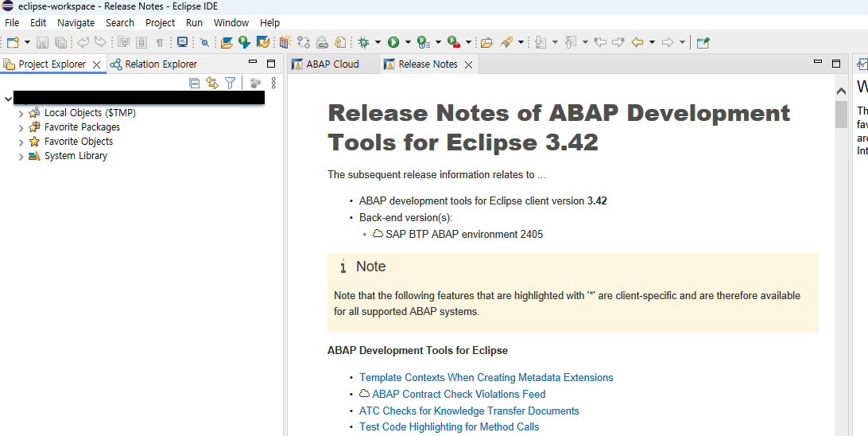
Task: Select System Library tree item
Action: coord(76,156)
